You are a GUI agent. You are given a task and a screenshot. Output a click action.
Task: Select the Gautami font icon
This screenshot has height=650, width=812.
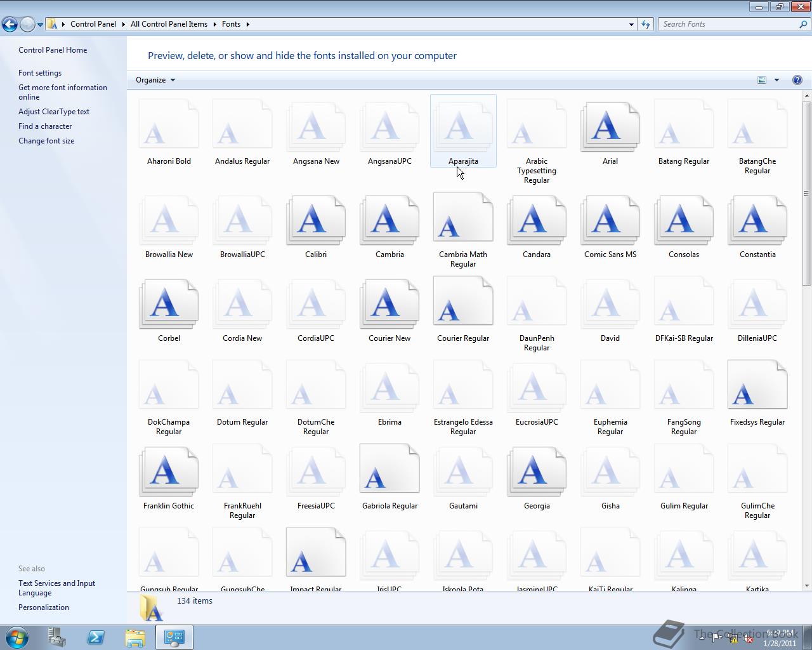(463, 471)
